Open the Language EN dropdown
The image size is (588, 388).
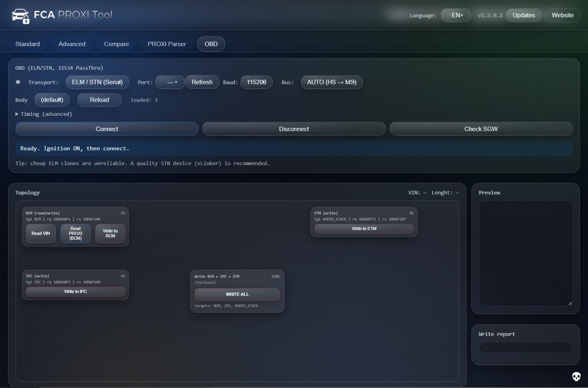pyautogui.click(x=455, y=15)
